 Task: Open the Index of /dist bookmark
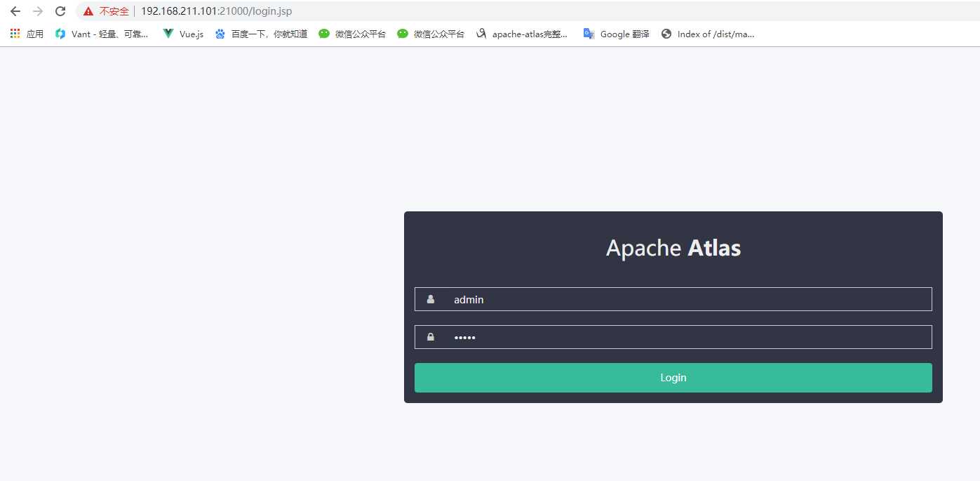click(x=708, y=34)
